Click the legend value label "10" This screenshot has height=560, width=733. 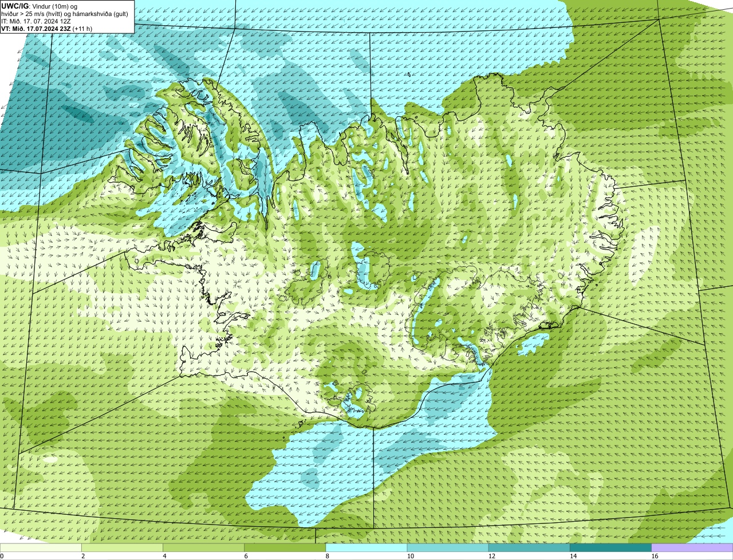(x=410, y=556)
